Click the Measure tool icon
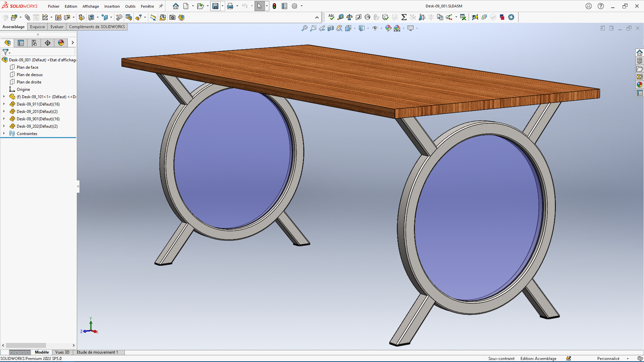644x362 pixels. click(x=340, y=17)
